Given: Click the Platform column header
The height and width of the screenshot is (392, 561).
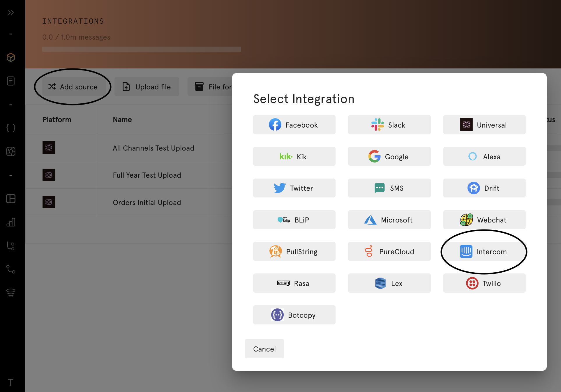Looking at the screenshot, I should point(57,120).
